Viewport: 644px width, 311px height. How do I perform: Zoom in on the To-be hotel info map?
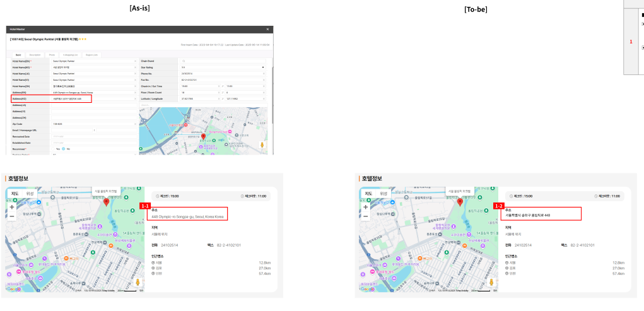click(x=365, y=207)
